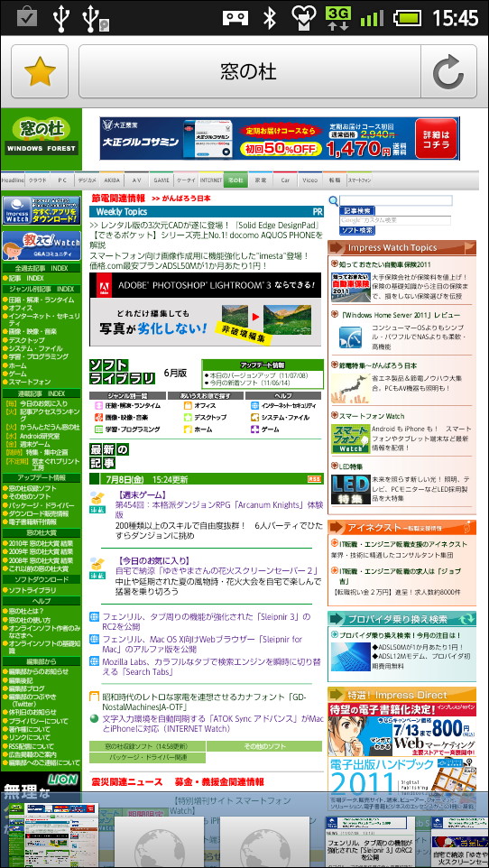Click the orange RSS feed icon
The image size is (489, 868).
coord(314,479)
